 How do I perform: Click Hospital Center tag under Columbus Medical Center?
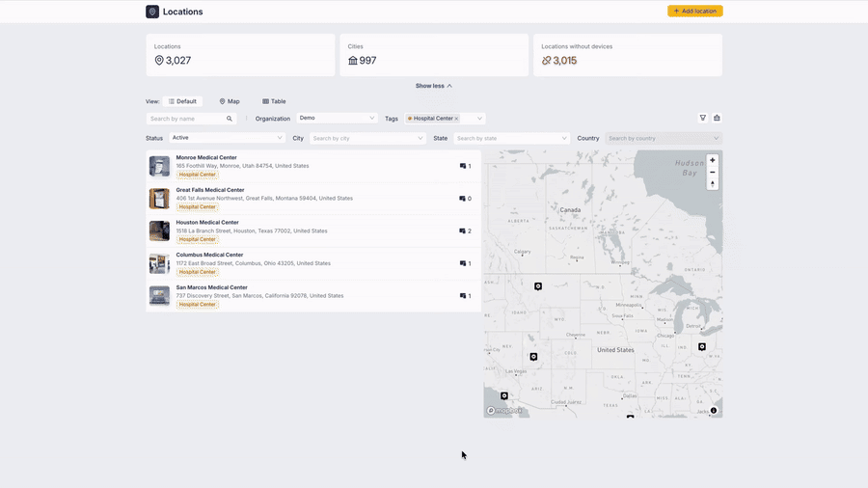point(197,272)
